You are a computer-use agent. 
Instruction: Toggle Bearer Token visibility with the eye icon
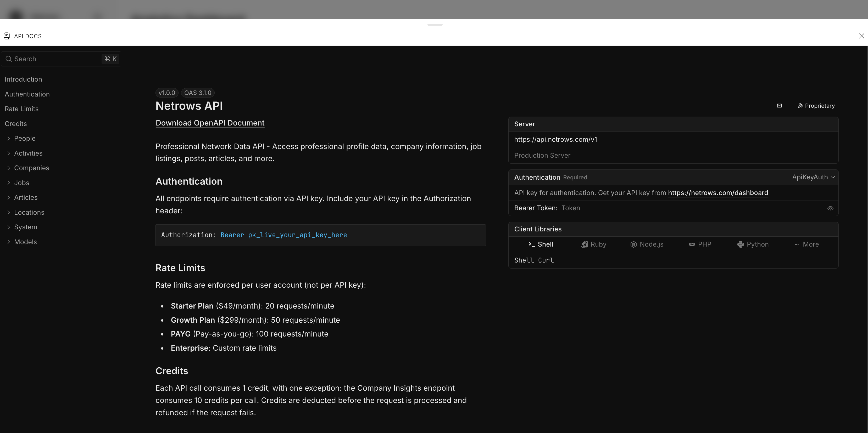830,208
